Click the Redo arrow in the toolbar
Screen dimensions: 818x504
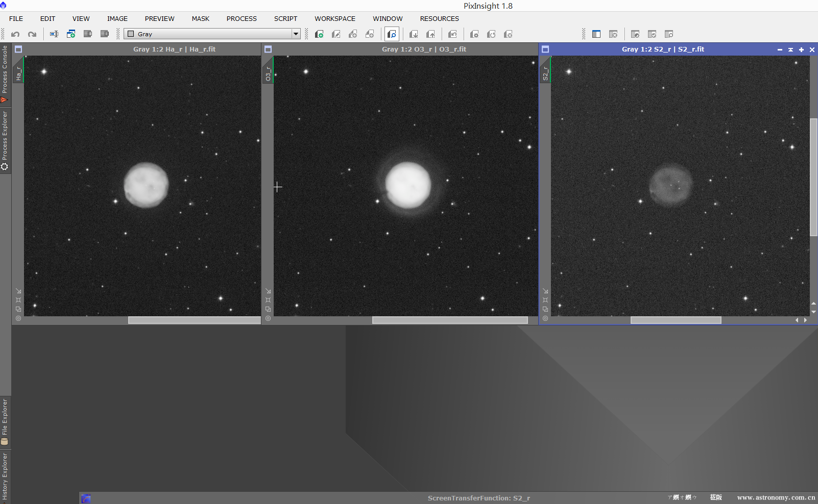click(32, 34)
